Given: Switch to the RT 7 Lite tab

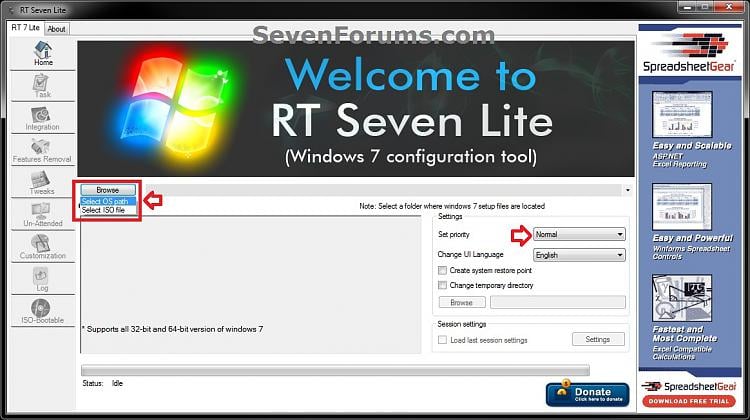Looking at the screenshot, I should (x=25, y=28).
